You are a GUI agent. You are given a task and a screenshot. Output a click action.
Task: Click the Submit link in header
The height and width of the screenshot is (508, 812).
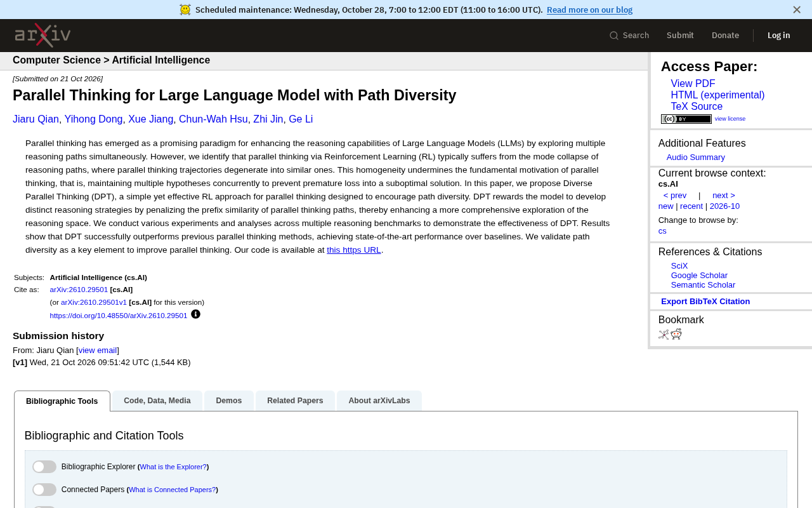click(x=680, y=36)
